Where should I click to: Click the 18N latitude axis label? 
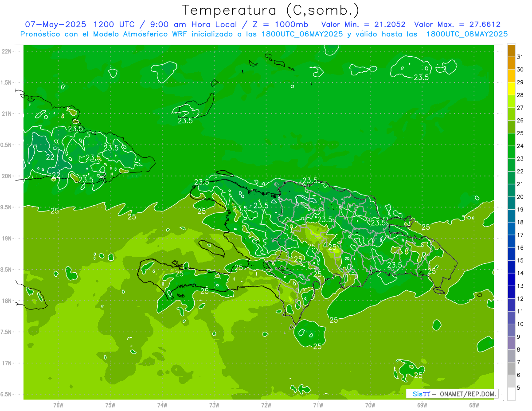6,301
